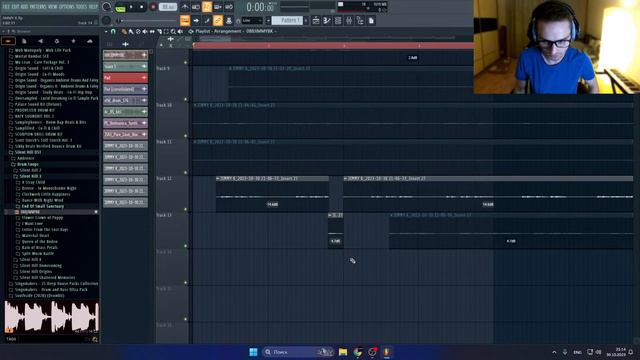640x360 pixels.
Task: Select the mute tool in playlist toolbar
Action: 145,31
